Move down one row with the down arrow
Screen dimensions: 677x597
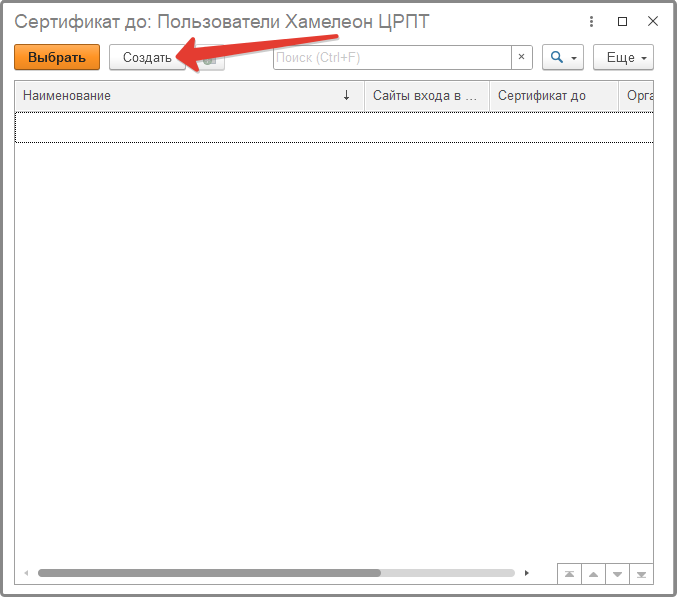tap(617, 574)
